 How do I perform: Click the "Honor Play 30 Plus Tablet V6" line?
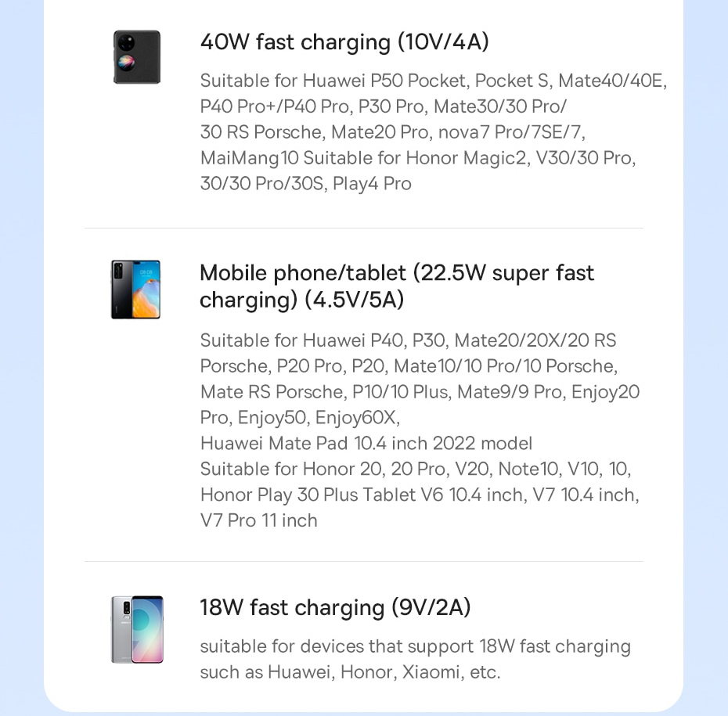coord(419,495)
